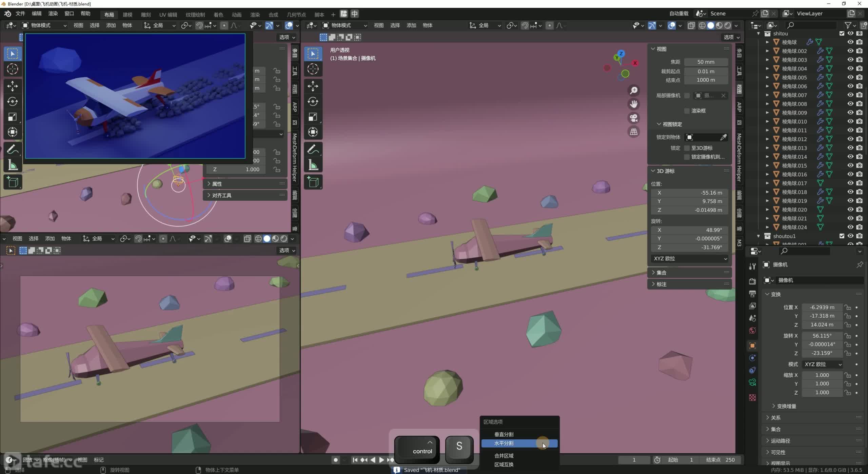
Task: Click the 裁剪起点 0.01 m field
Action: coord(706,71)
